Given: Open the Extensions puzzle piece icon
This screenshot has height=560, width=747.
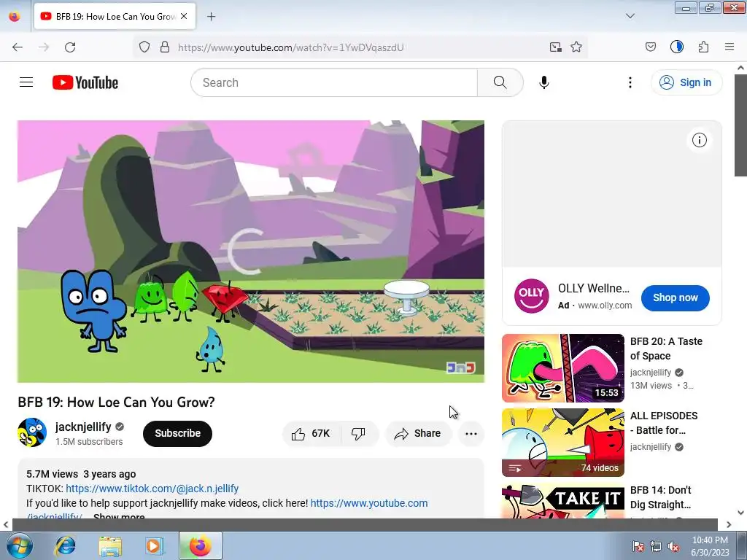Looking at the screenshot, I should pyautogui.click(x=704, y=47).
